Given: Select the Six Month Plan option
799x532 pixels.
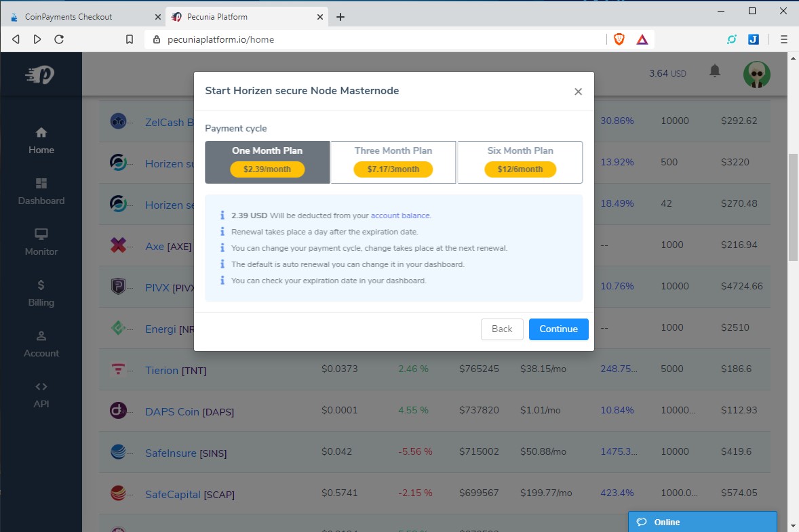Looking at the screenshot, I should pos(520,163).
